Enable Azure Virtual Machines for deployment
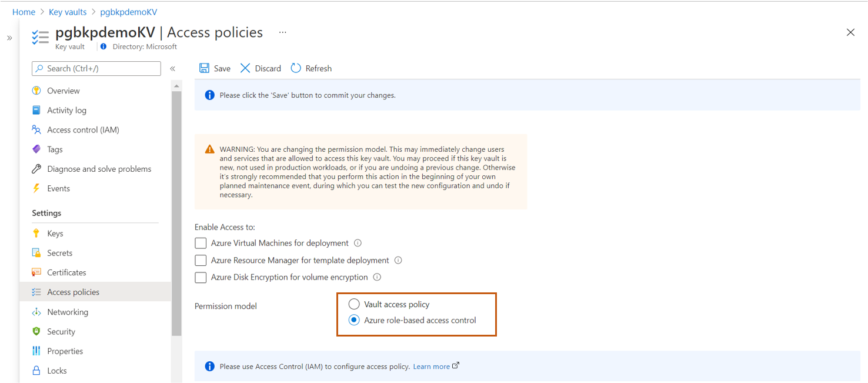868x383 pixels. coord(201,242)
